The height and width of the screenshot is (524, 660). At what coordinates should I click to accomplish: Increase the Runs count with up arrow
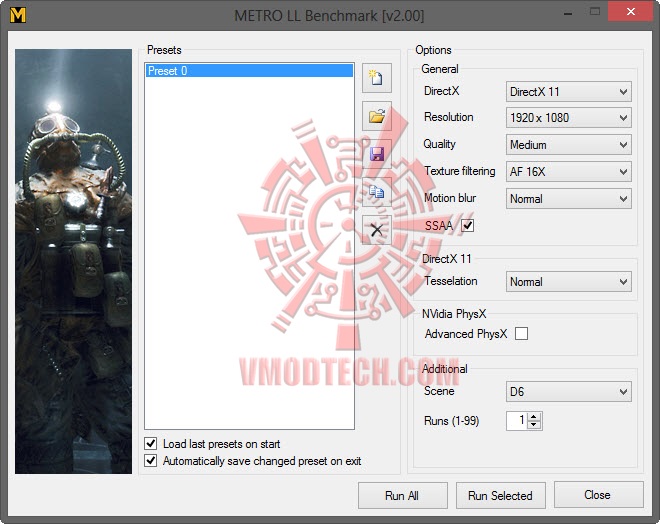point(534,417)
